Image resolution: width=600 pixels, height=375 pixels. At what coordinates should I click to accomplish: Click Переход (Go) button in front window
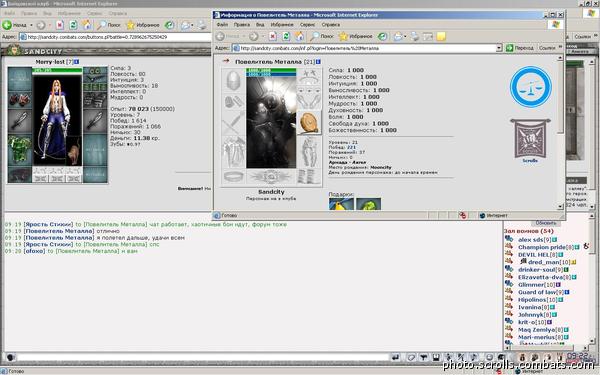[520, 48]
